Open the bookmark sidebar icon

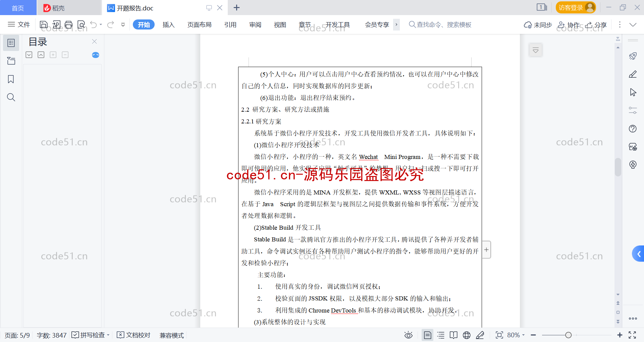pyautogui.click(x=11, y=79)
